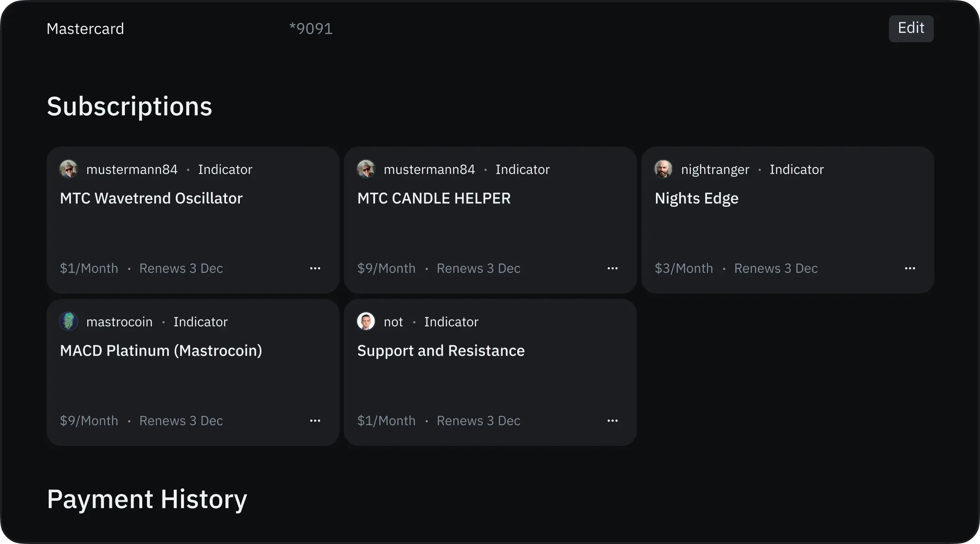Viewport: 980px width, 544px height.
Task: Open the Nights Edge indicator title
Action: coord(697,198)
